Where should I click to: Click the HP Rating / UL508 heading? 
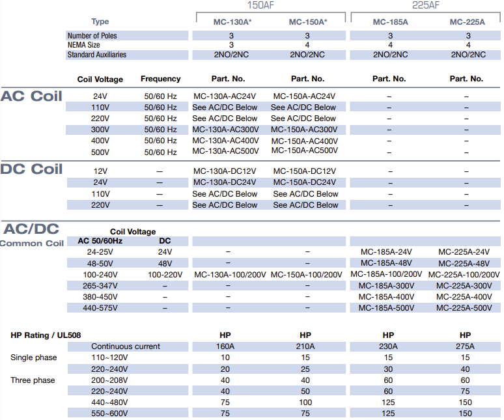click(46, 335)
